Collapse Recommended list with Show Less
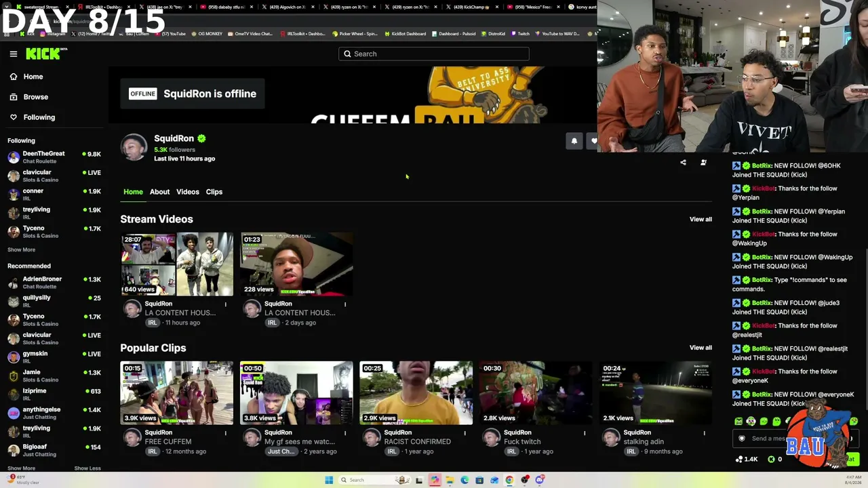Image resolution: width=868 pixels, height=488 pixels. coord(87,468)
